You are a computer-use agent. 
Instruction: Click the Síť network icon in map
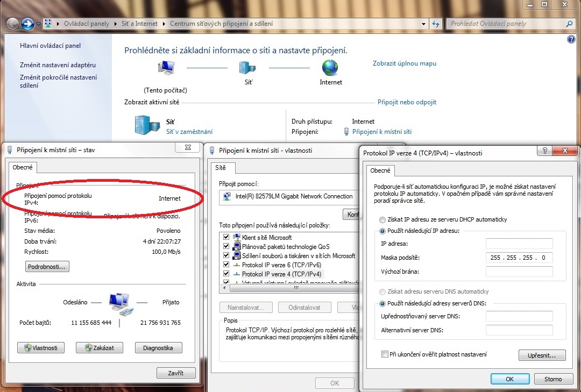(x=247, y=68)
